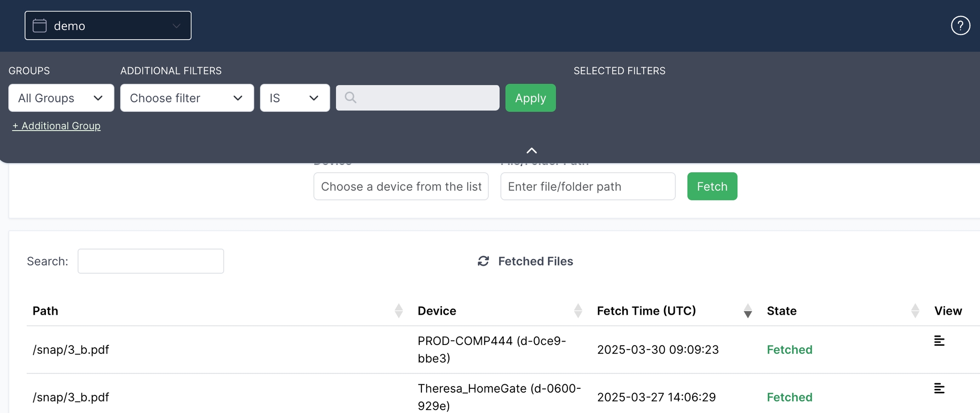Screen dimensions: 980x413
Task: Open the demo environment dropdown
Action: coord(108,26)
